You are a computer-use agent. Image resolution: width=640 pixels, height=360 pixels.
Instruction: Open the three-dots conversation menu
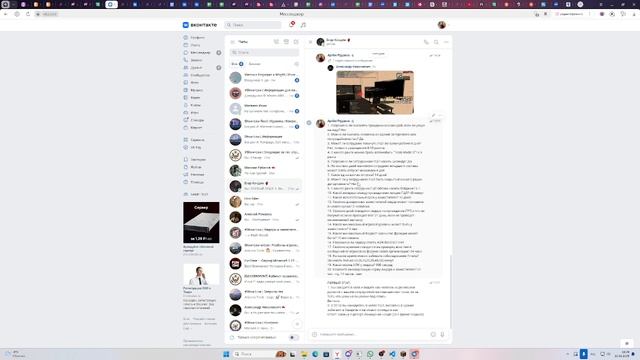tap(446, 42)
